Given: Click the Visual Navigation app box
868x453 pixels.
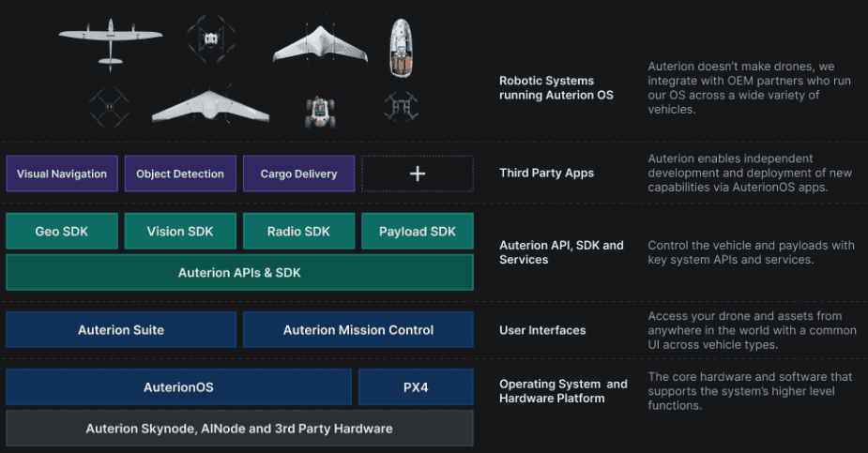Looking at the screenshot, I should pos(62,174).
